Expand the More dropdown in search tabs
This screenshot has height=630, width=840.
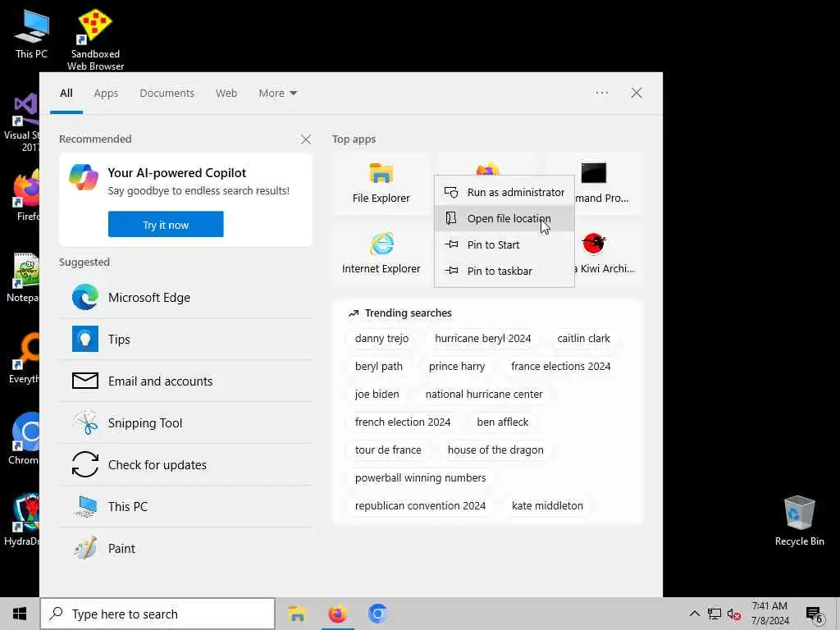(277, 94)
